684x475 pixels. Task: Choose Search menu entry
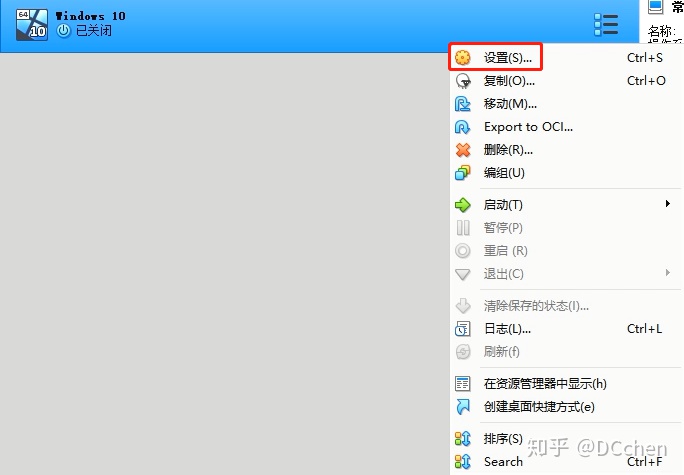[x=503, y=461]
